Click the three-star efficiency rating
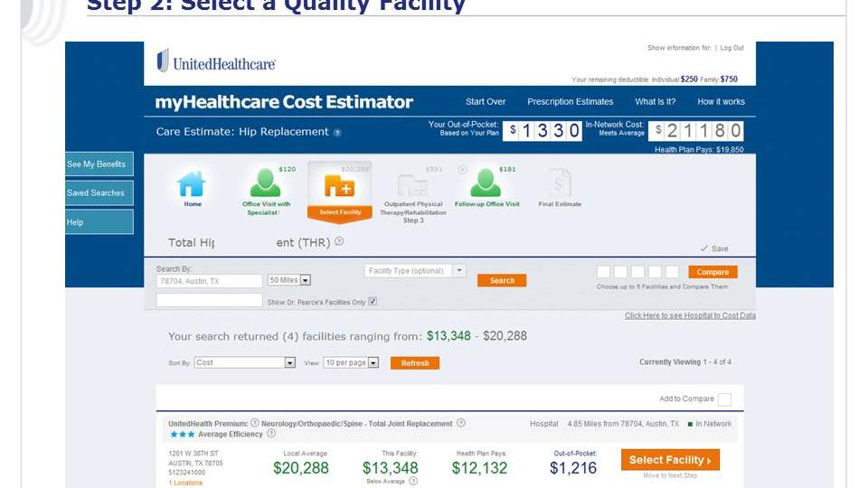This screenshot has height=488, width=868. tap(182, 435)
